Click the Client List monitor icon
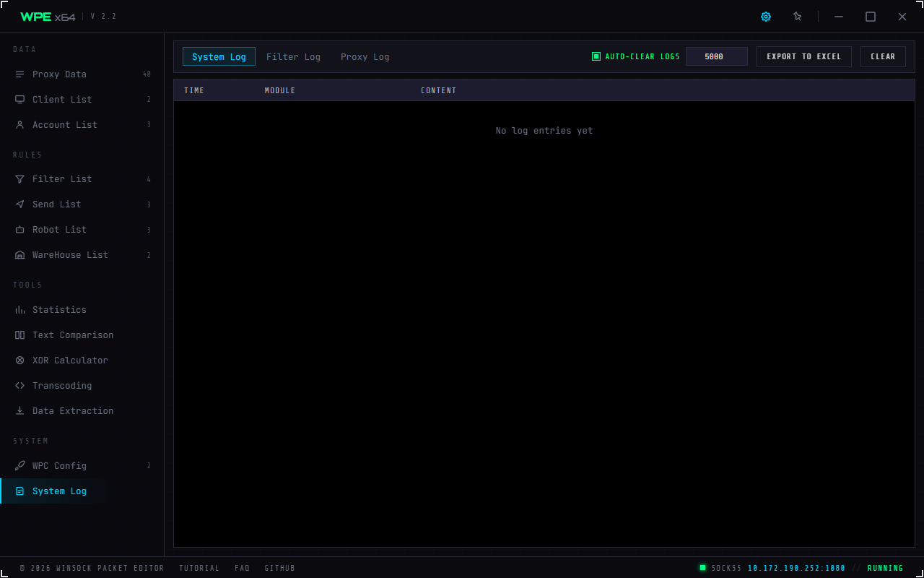The width and height of the screenshot is (924, 578). pyautogui.click(x=19, y=100)
